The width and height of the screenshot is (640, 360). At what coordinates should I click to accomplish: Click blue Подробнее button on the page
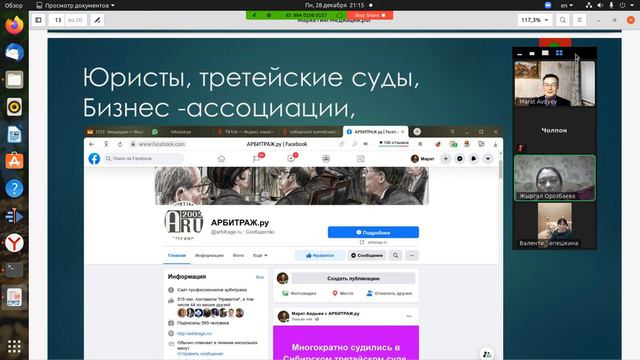(373, 232)
